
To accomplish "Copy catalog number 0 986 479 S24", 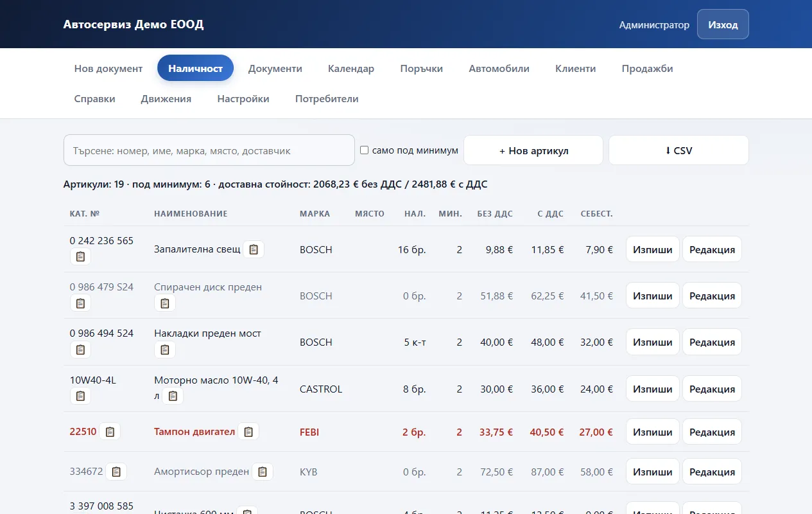I will click(x=80, y=303).
